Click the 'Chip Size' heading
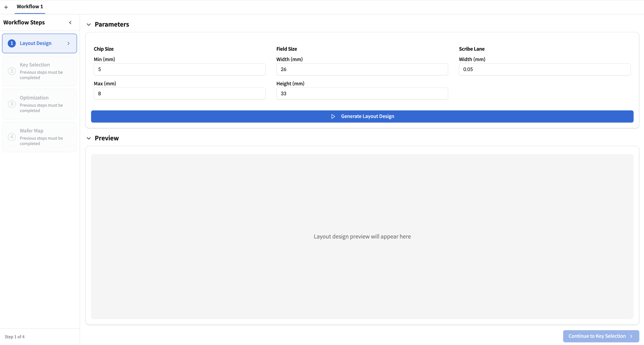 pyautogui.click(x=104, y=49)
